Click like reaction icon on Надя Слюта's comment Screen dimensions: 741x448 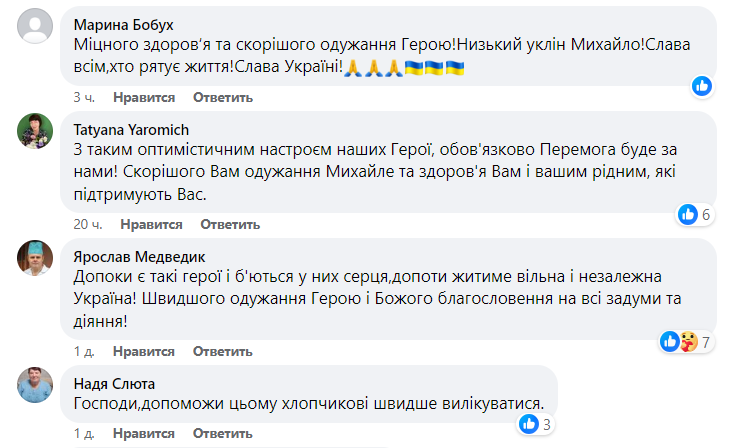click(530, 425)
